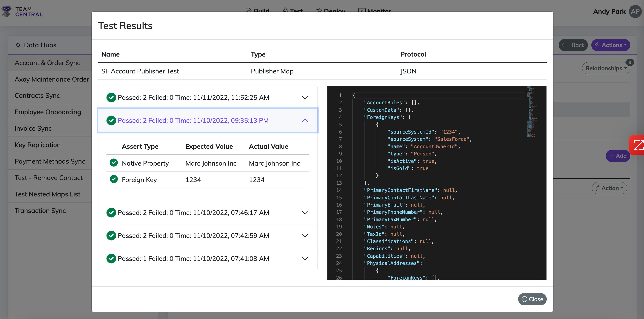This screenshot has width=644, height=319.
Task: Click the green pass icon on the 11:52:25 AM result
Action: click(x=111, y=98)
